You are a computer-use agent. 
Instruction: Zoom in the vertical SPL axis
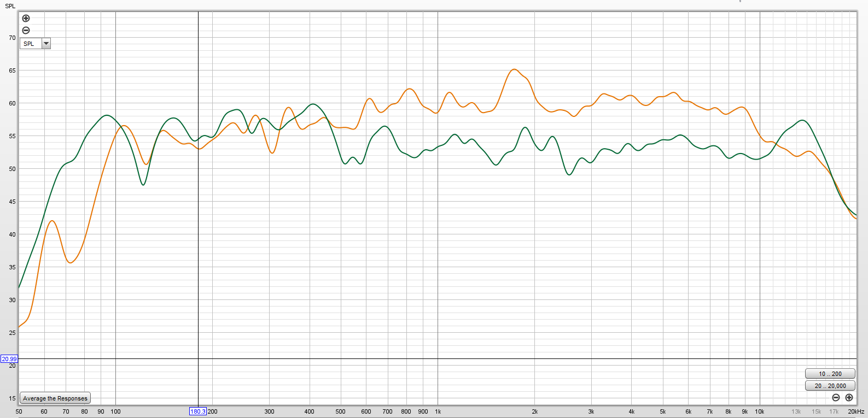click(26, 19)
